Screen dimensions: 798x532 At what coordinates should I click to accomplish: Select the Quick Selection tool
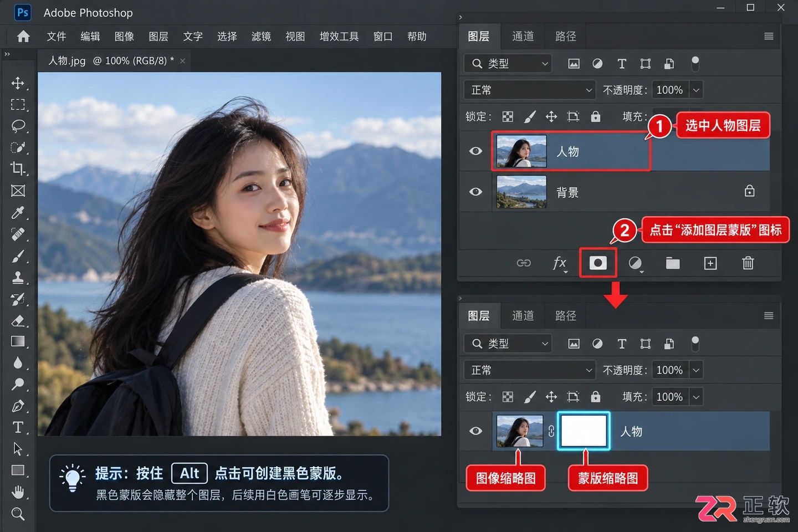click(x=18, y=147)
